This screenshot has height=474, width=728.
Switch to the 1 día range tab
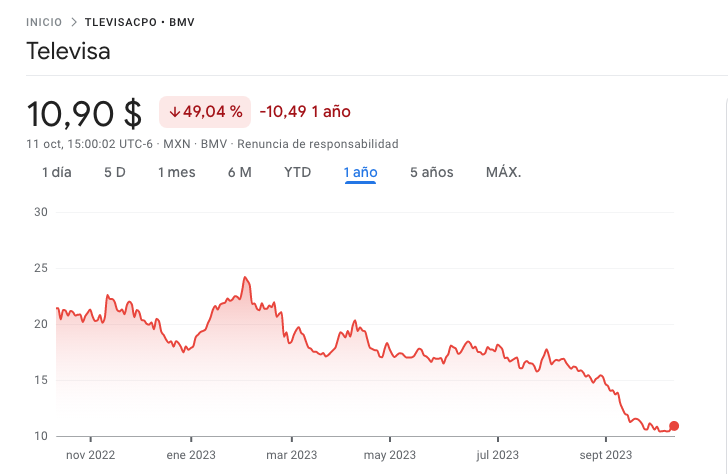(57, 172)
